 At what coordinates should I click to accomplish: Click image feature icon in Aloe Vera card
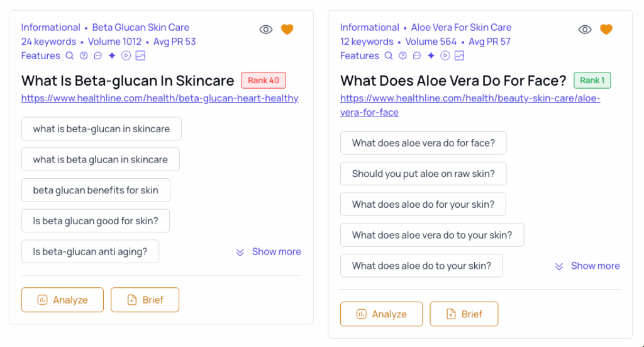coord(460,55)
